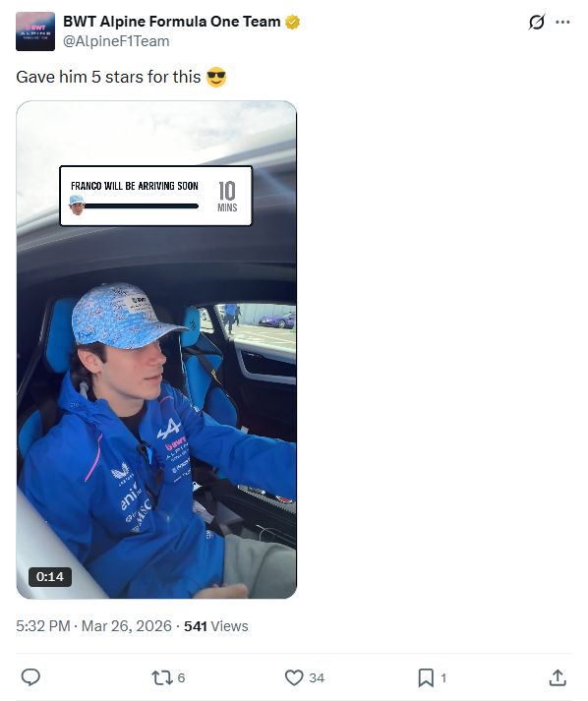Click the Grok slashed-circle icon
This screenshot has height=701, width=588.
click(x=536, y=22)
